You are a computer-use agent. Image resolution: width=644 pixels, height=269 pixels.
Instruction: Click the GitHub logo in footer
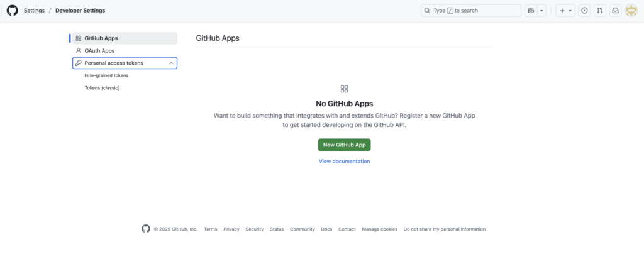tap(146, 229)
